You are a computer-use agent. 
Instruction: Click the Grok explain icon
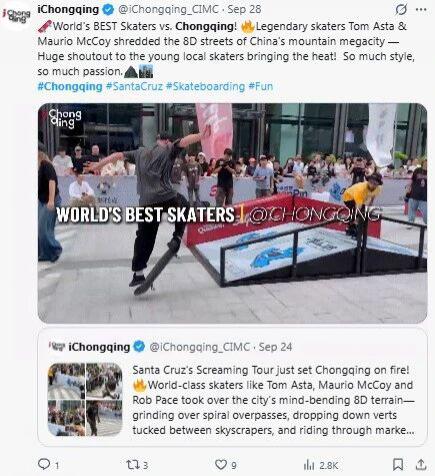click(x=401, y=9)
